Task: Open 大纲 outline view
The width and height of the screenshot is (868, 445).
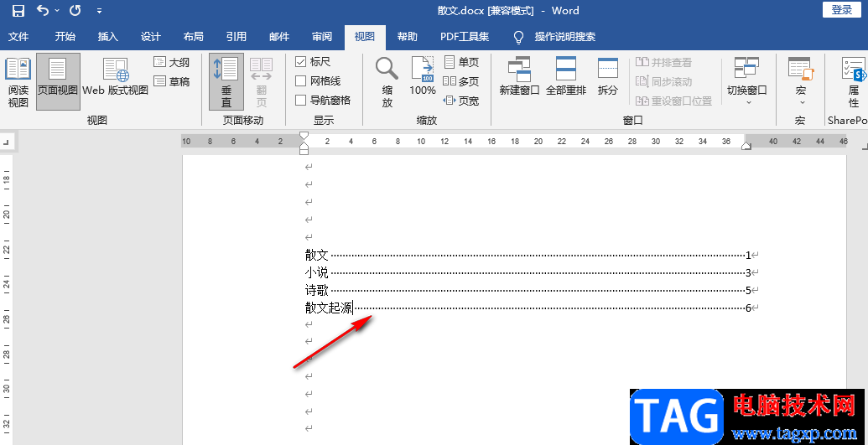Action: coord(172,63)
